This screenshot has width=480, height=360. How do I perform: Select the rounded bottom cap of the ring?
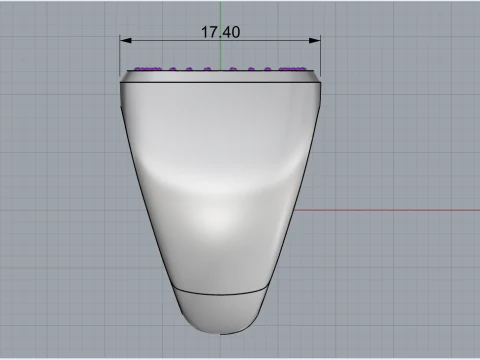pyautogui.click(x=221, y=310)
